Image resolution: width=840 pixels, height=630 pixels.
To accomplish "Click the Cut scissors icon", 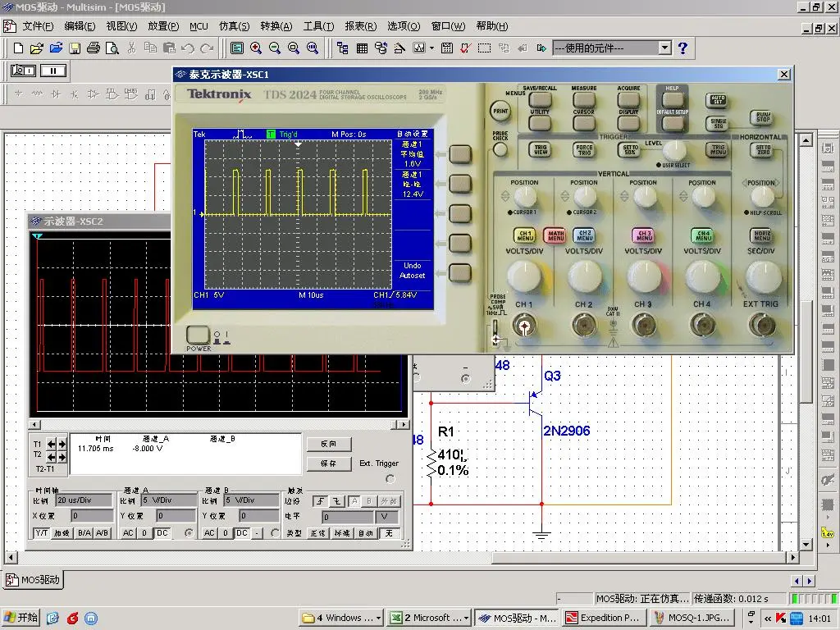I will click(131, 48).
